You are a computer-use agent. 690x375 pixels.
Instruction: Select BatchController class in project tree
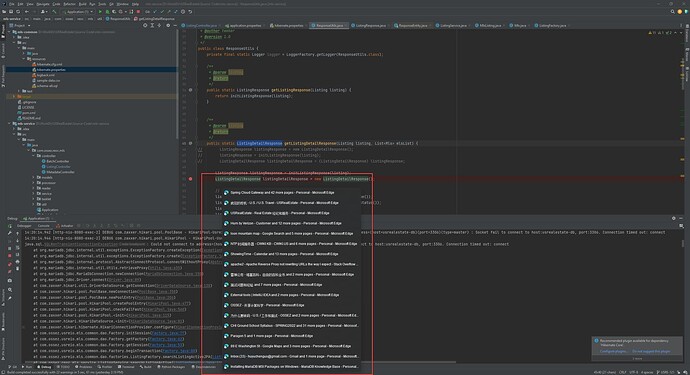pyautogui.click(x=56, y=161)
